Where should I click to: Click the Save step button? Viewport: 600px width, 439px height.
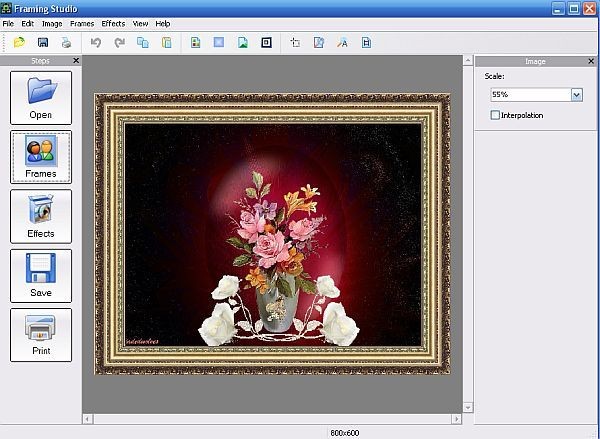tap(41, 276)
